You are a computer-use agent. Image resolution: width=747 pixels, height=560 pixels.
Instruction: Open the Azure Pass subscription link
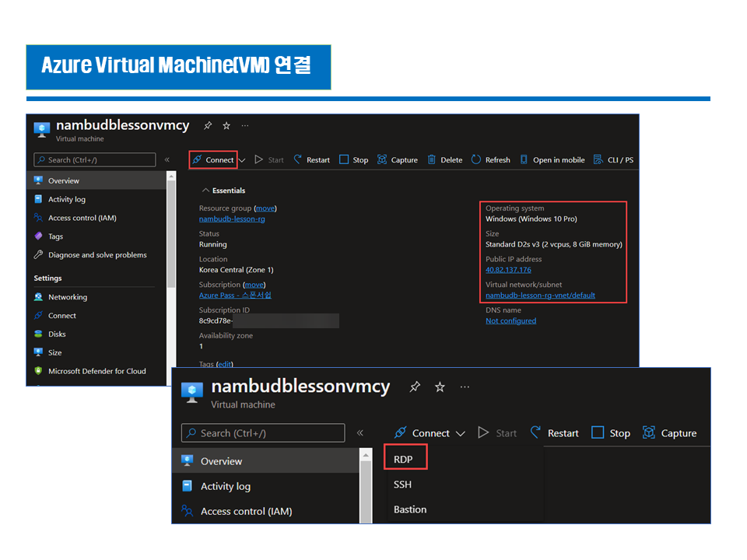pyautogui.click(x=235, y=296)
